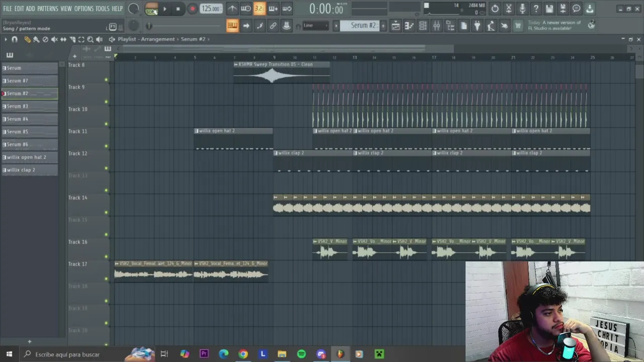Open the Browser view button
This screenshot has height=362, width=644.
tap(450, 26)
